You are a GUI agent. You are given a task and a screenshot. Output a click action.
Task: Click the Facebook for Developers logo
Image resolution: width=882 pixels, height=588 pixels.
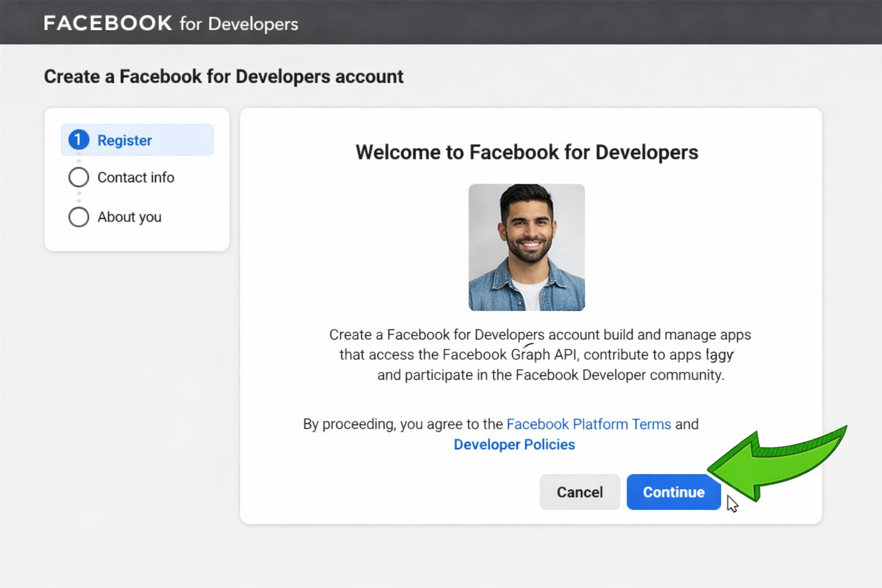tap(171, 24)
